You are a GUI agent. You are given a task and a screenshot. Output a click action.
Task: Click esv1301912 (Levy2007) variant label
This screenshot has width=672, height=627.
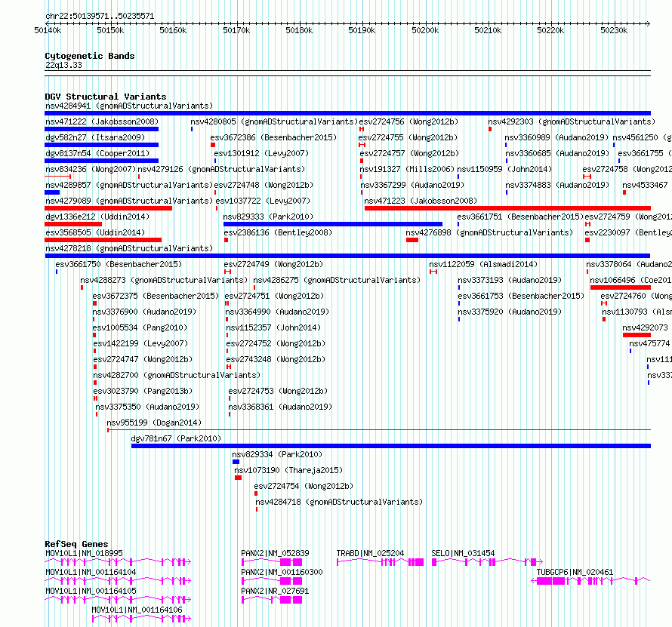point(261,153)
